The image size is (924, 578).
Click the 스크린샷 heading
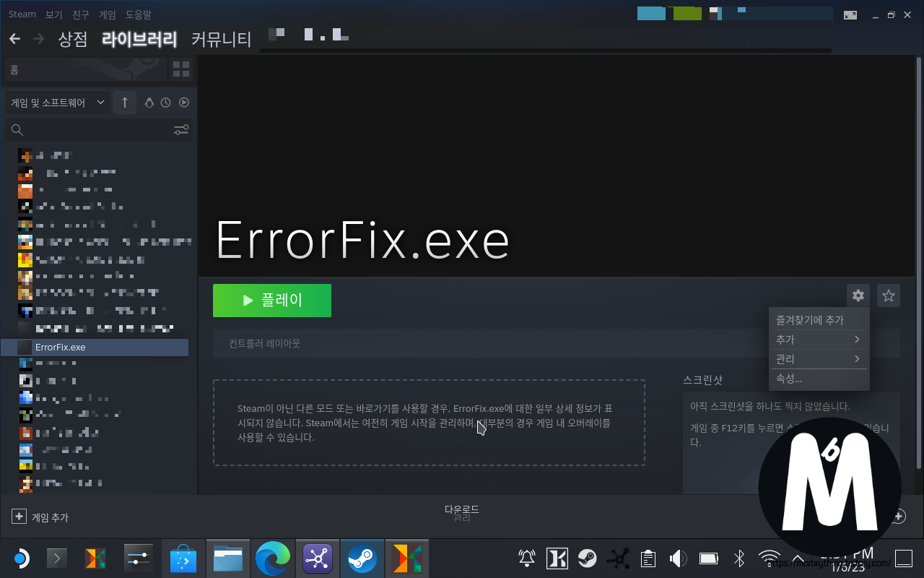point(702,380)
